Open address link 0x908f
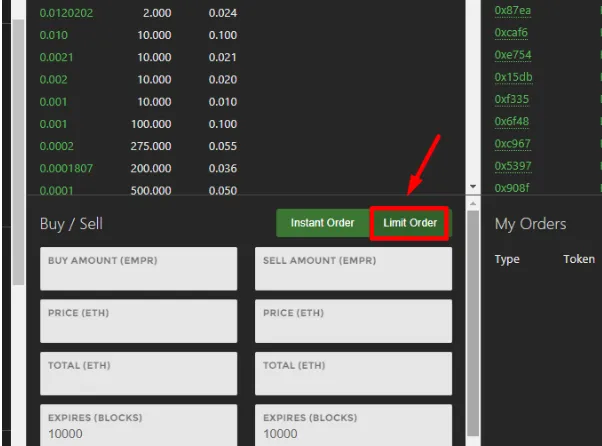Image resolution: width=602 pixels, height=446 pixels. [512, 188]
